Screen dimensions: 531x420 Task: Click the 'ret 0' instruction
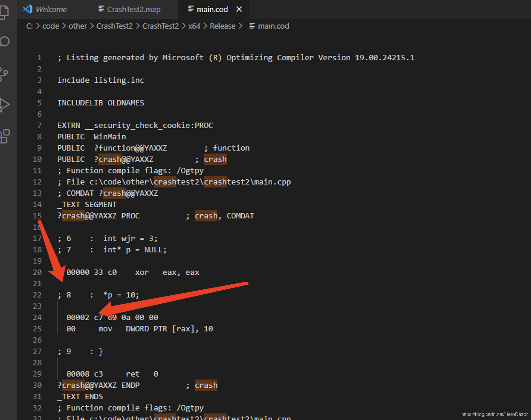[142, 374]
